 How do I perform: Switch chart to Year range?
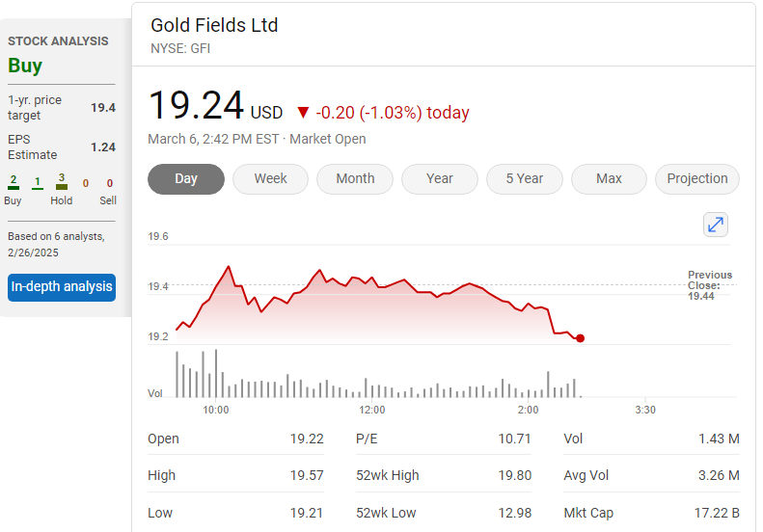click(x=440, y=179)
